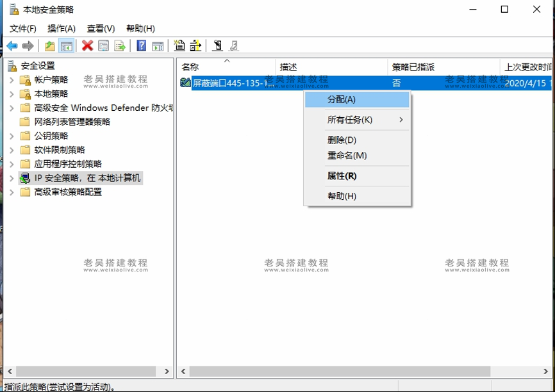Click the Export List toolbar icon
Image resolution: width=555 pixels, height=392 pixels.
click(120, 45)
